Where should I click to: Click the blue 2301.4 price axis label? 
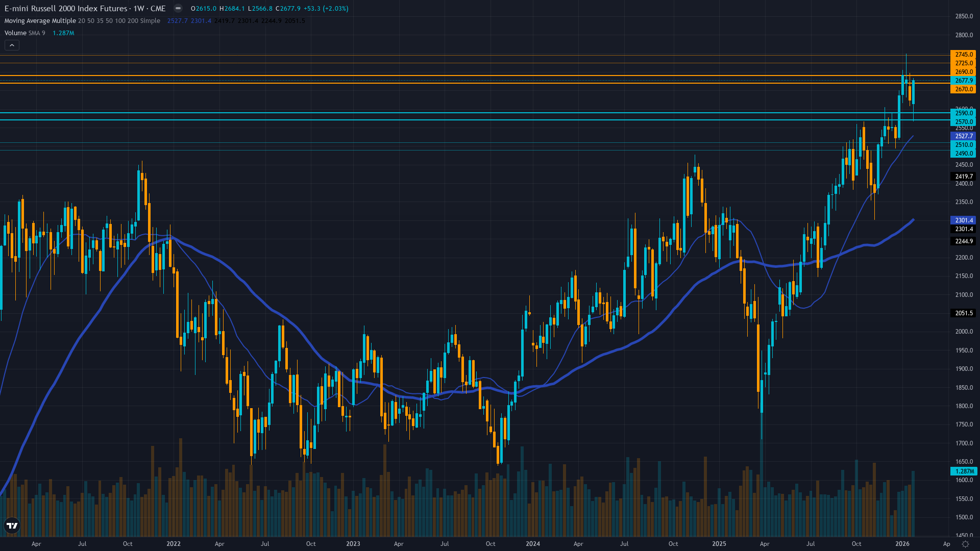tap(963, 220)
